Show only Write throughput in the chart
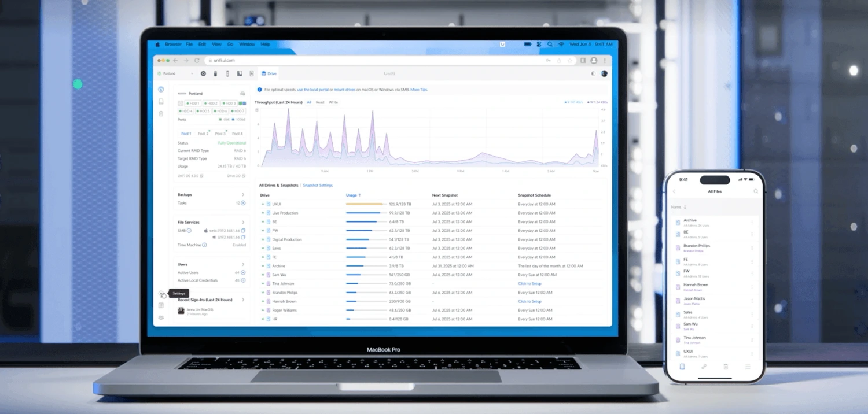 click(333, 102)
